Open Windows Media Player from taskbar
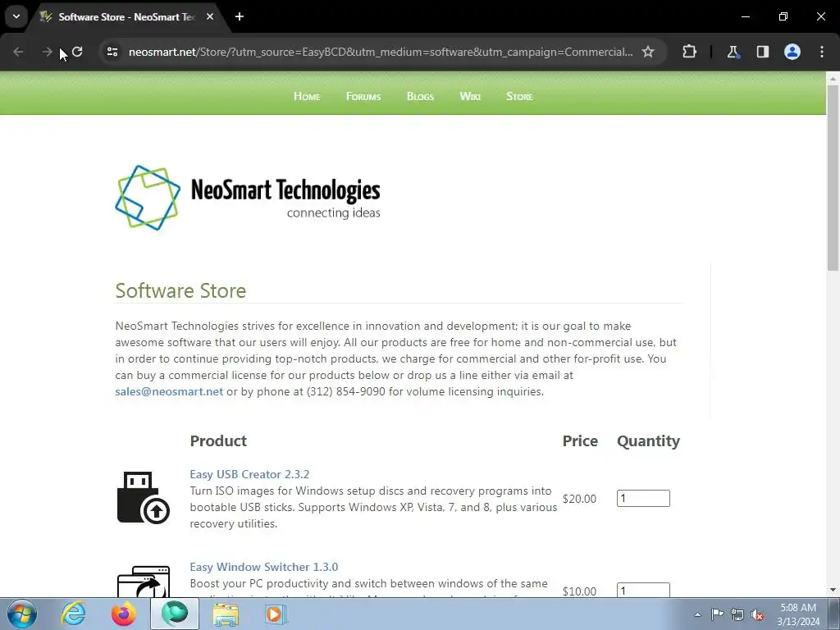 pyautogui.click(x=276, y=614)
